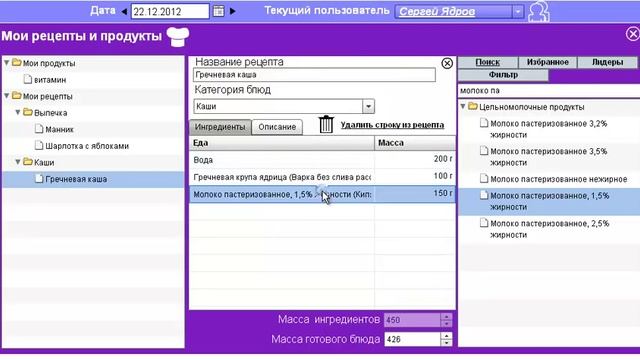Collapse the Мои продукты tree node
Viewport: 640px width, 360px height.
pos(7,63)
